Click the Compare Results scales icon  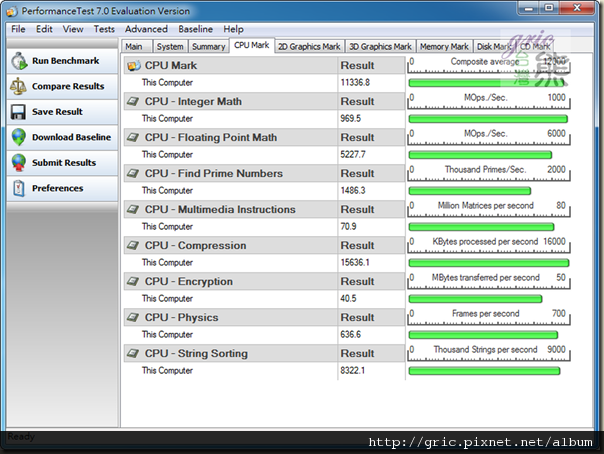(x=18, y=86)
